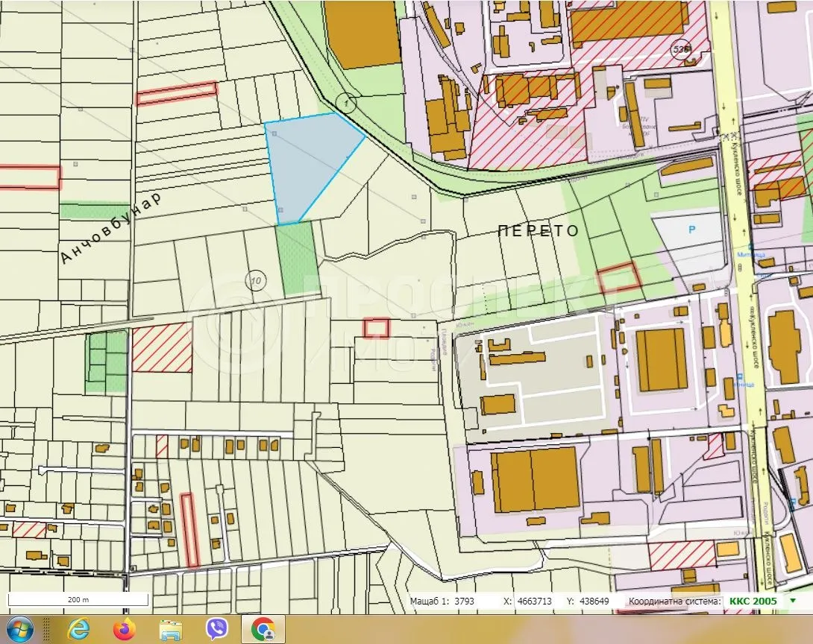
Task: Click the blue parking P symbol
Action: click(691, 230)
